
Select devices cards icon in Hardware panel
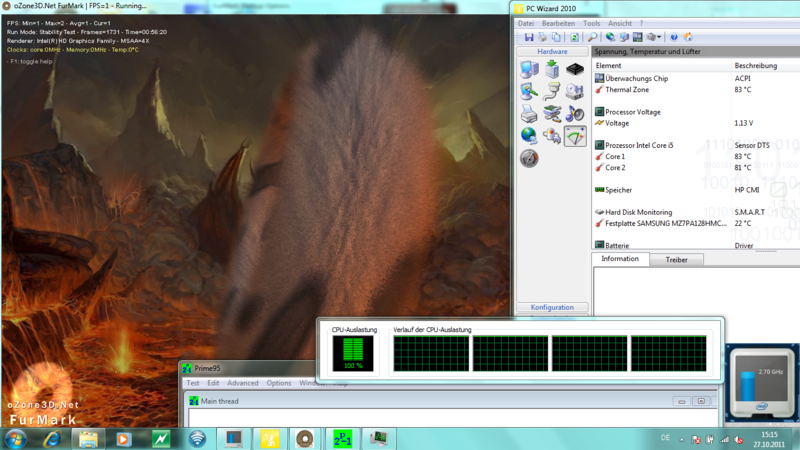(552, 114)
